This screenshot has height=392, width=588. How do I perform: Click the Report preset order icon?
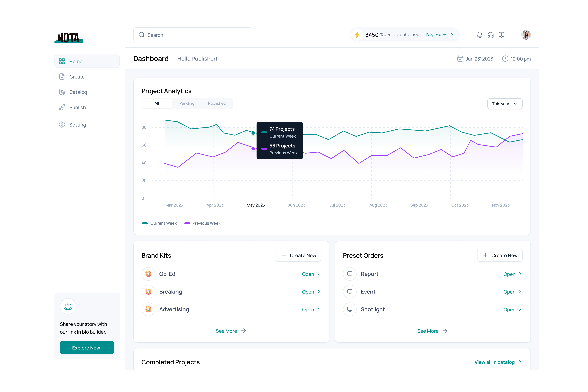click(x=350, y=274)
